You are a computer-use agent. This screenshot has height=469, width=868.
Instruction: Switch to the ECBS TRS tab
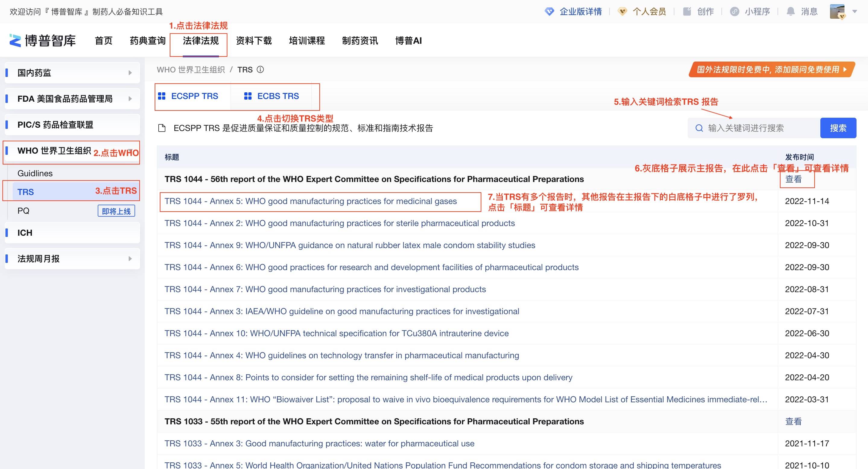tap(271, 97)
